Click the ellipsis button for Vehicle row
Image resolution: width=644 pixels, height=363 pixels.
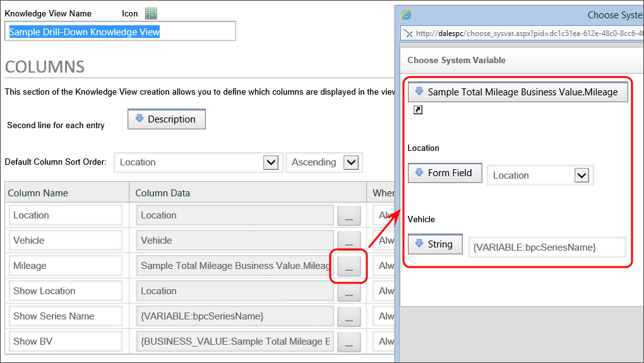coord(349,241)
